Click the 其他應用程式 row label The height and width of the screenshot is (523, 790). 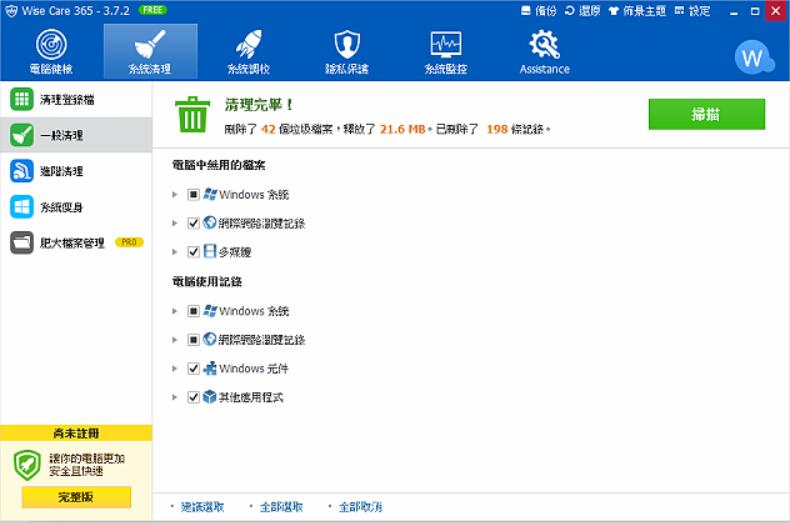pos(251,397)
